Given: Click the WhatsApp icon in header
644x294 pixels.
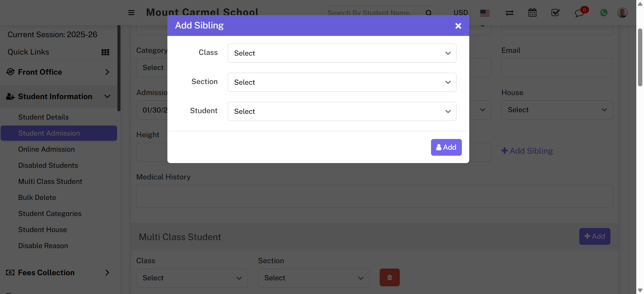Looking at the screenshot, I should click(604, 13).
